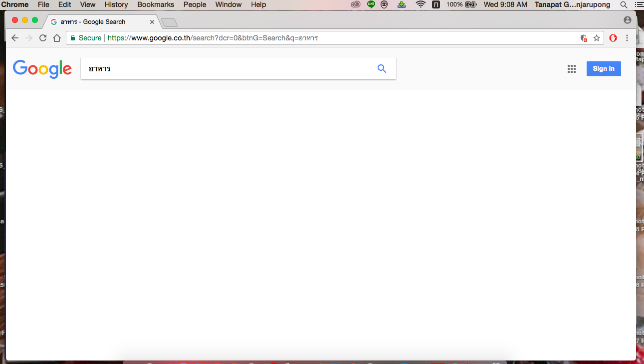Viewport: 644px width, 364px height.
Task: Open the Bookmarks menu
Action: pos(156,4)
